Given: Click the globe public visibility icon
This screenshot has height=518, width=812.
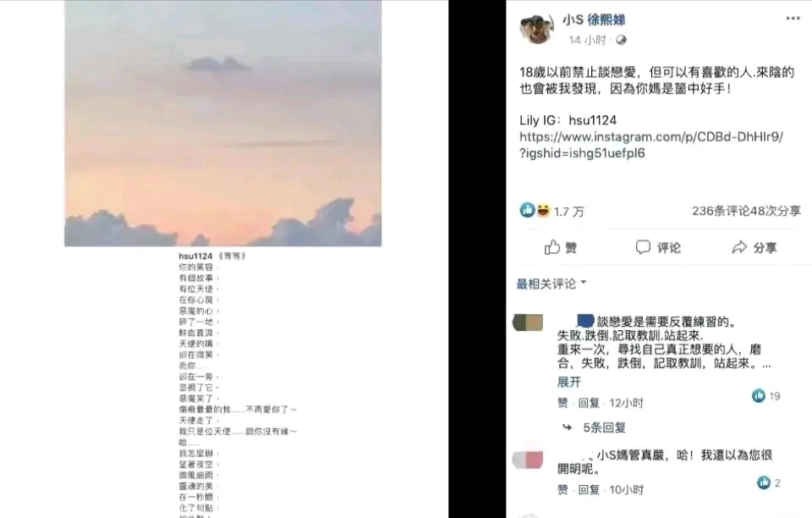Looking at the screenshot, I should point(621,40).
